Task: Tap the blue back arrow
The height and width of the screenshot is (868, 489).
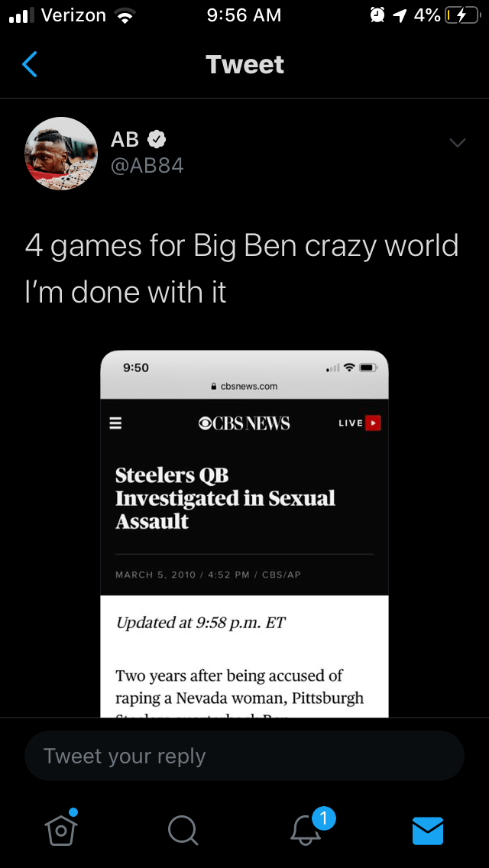Action: coord(30,64)
